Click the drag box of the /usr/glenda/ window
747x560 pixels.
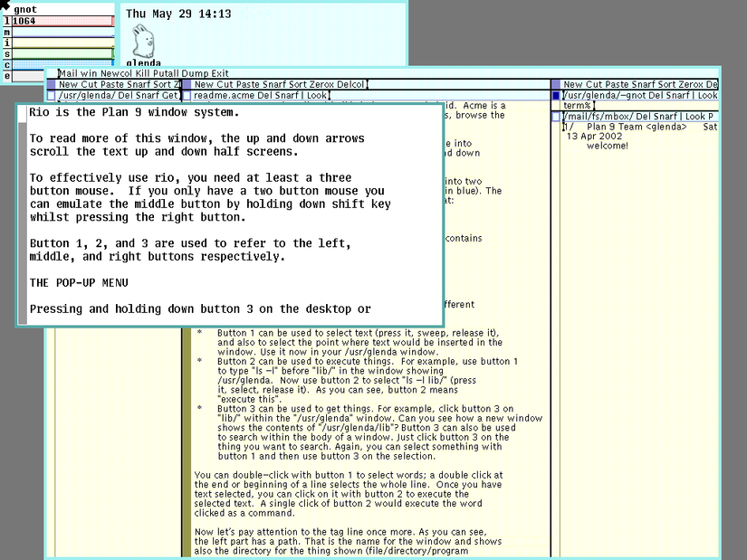pyautogui.click(x=50, y=96)
